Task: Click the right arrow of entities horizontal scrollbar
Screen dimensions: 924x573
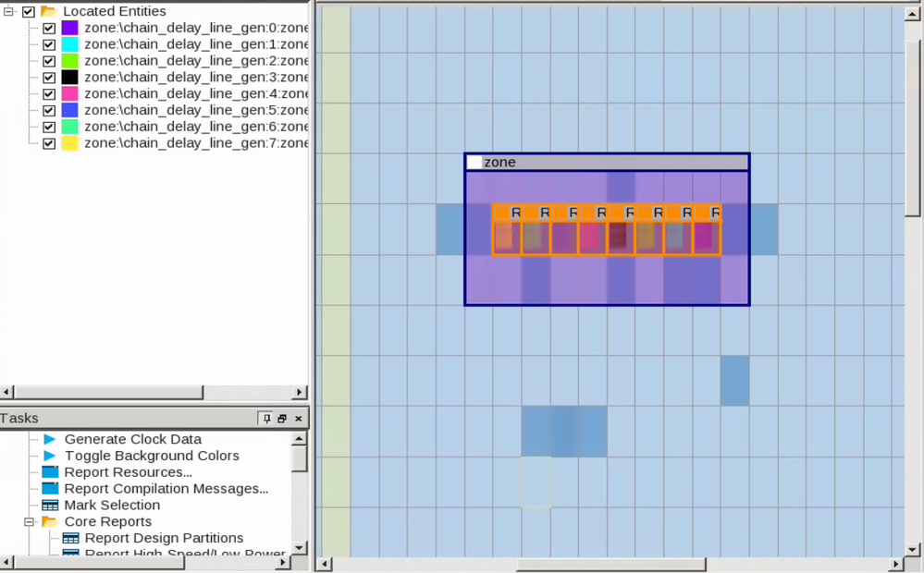Action: point(300,392)
